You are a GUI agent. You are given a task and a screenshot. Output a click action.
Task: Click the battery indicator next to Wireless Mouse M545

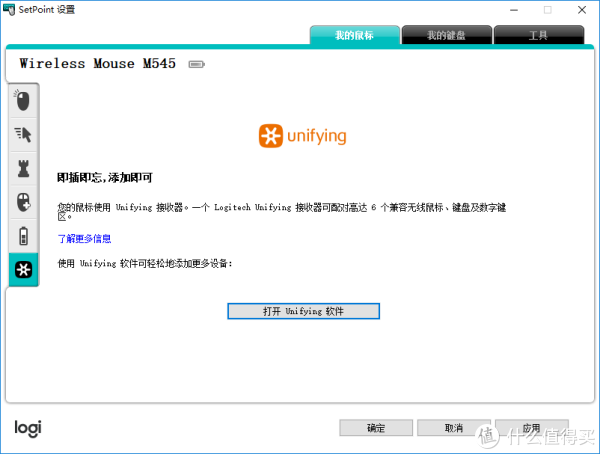[197, 64]
